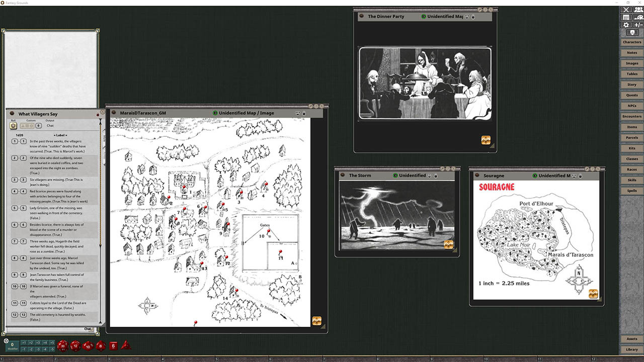
Task: Open the options gear icon
Action: click(x=626, y=25)
